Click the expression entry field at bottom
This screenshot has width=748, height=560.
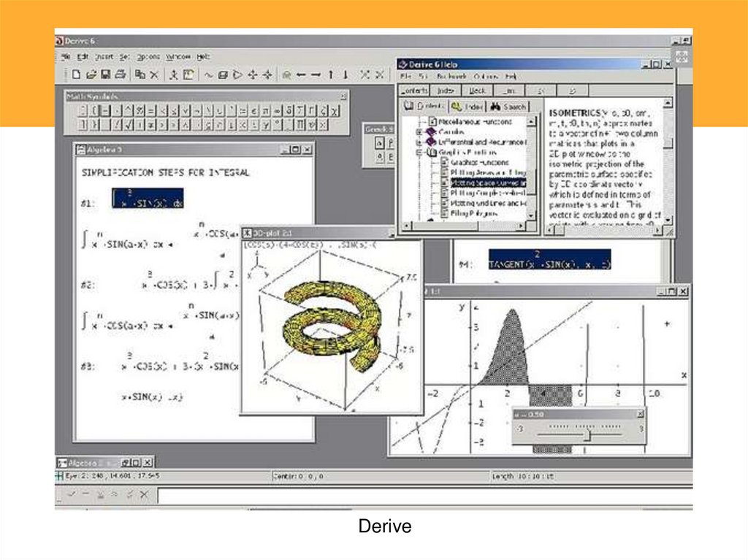424,496
